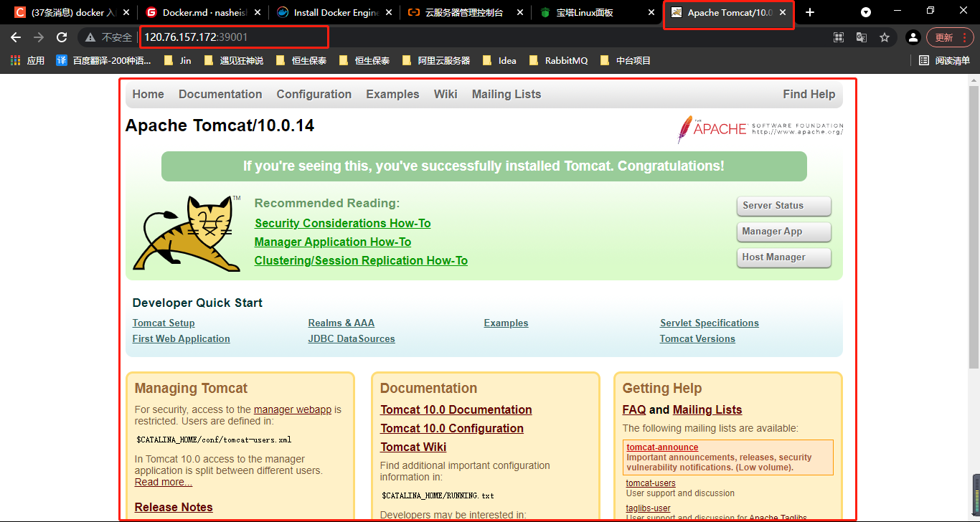Open the 阿里云服务器 bookmark folder

[x=436, y=60]
